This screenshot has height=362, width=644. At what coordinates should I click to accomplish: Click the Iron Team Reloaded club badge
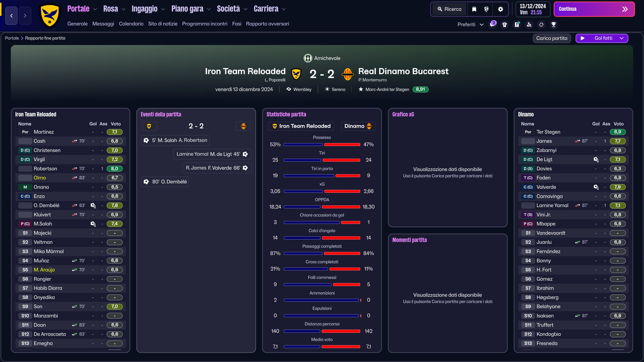(x=50, y=16)
